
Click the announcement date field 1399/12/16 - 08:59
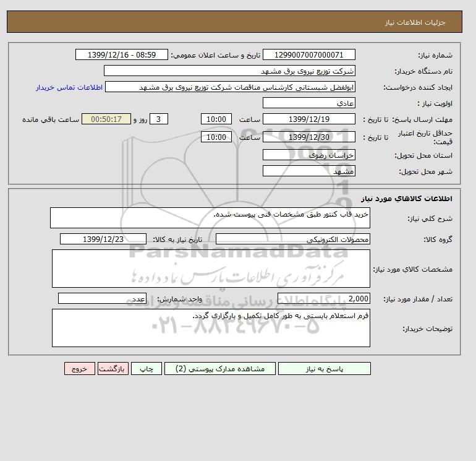tap(121, 54)
